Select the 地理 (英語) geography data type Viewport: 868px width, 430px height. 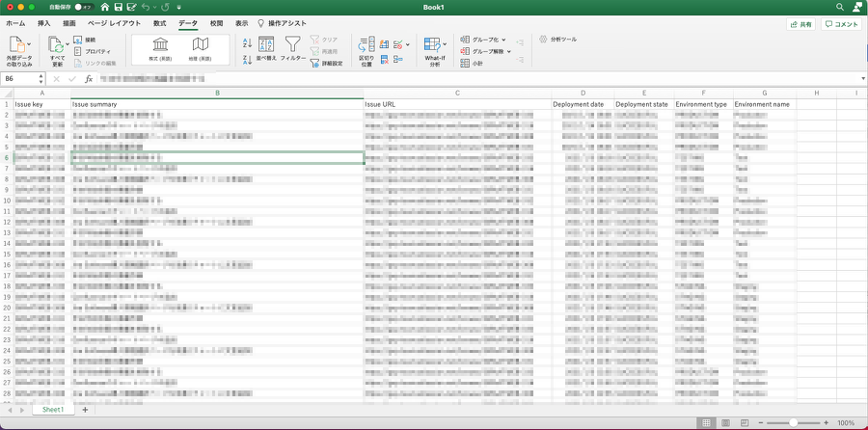(x=201, y=50)
